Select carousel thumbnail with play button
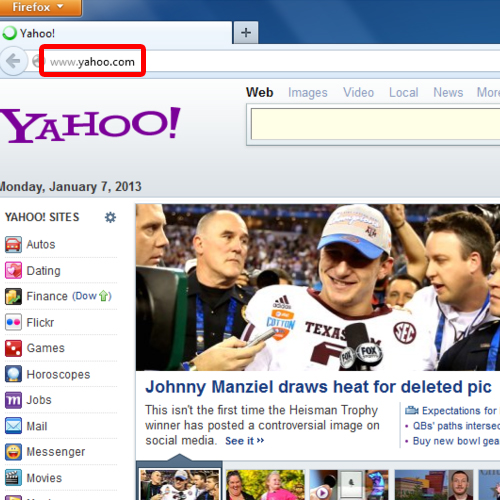 (349, 485)
